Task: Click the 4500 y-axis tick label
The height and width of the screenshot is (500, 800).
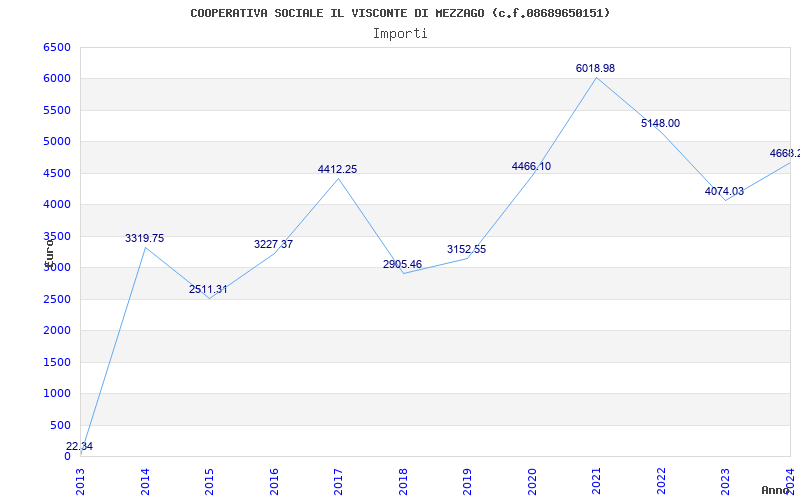Action: 57,173
